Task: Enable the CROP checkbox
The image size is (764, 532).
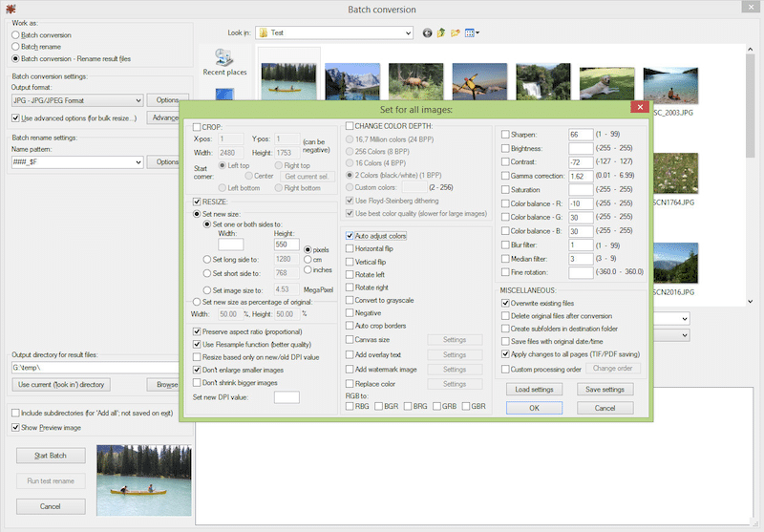Action: coord(197,127)
